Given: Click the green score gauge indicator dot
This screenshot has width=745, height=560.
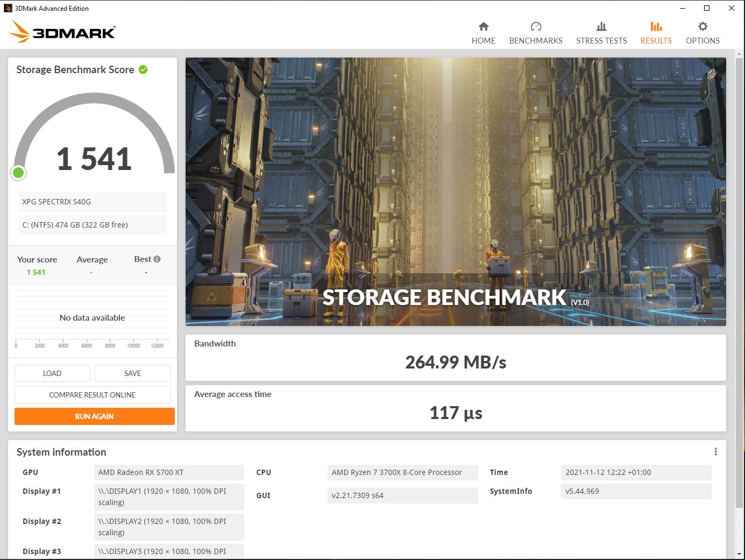Looking at the screenshot, I should (x=18, y=173).
